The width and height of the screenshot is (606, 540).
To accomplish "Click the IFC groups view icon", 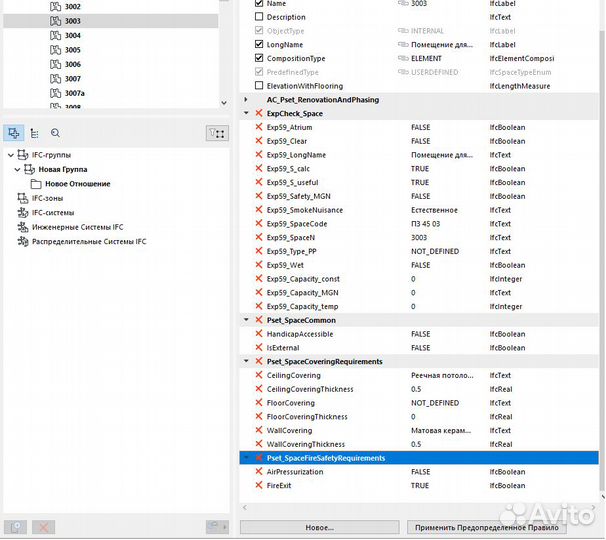I will coord(14,132).
